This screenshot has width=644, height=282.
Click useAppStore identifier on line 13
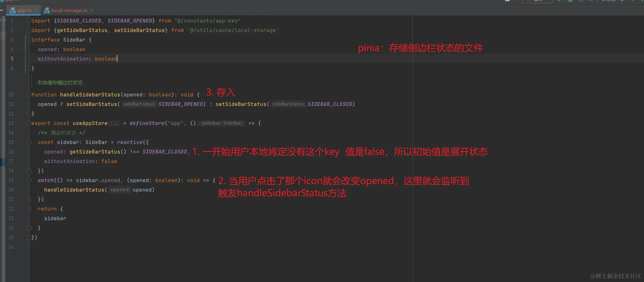tap(90, 123)
